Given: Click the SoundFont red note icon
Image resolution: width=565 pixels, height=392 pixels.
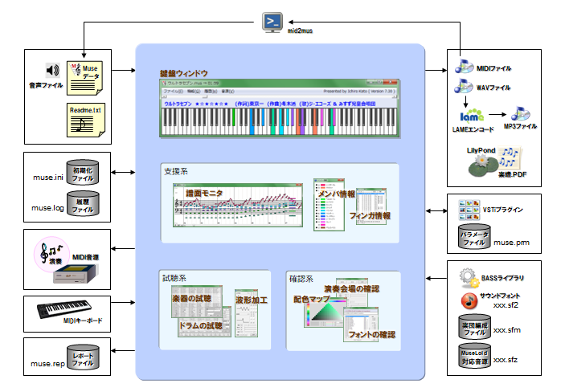Looking at the screenshot, I should pyautogui.click(x=469, y=301).
